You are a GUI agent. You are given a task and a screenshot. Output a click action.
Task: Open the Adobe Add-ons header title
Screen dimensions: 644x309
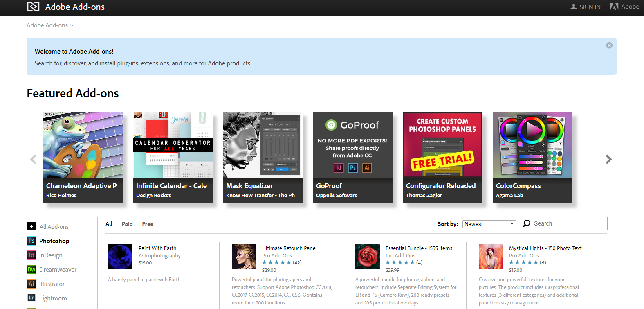click(x=75, y=7)
